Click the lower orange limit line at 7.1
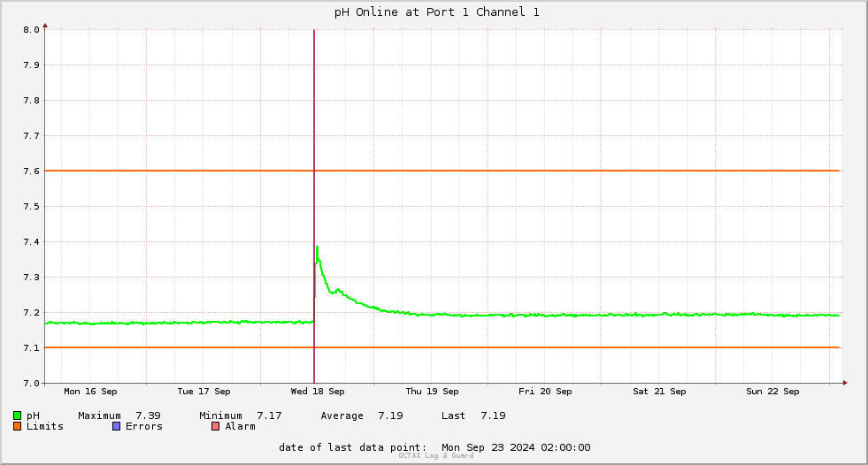This screenshot has width=868, height=465. tap(442, 347)
